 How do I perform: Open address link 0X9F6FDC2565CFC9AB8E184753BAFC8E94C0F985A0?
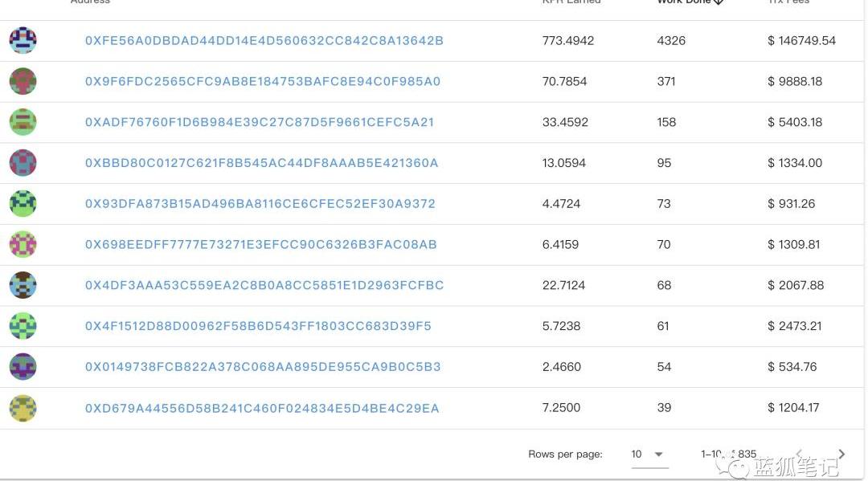pos(263,82)
